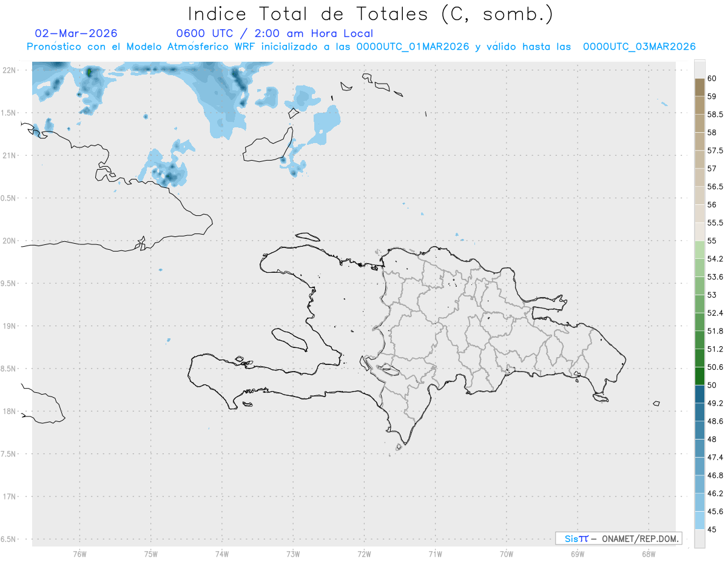Click the "17N" latitude label

[9, 497]
